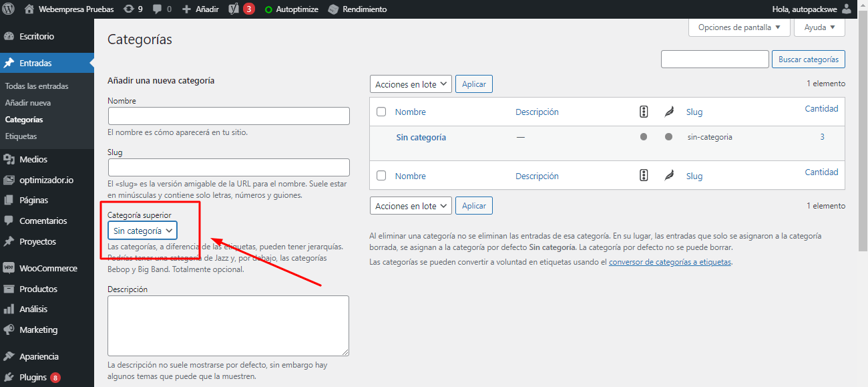This screenshot has width=868, height=387.
Task: Sort by Nombre in table header
Action: [410, 112]
